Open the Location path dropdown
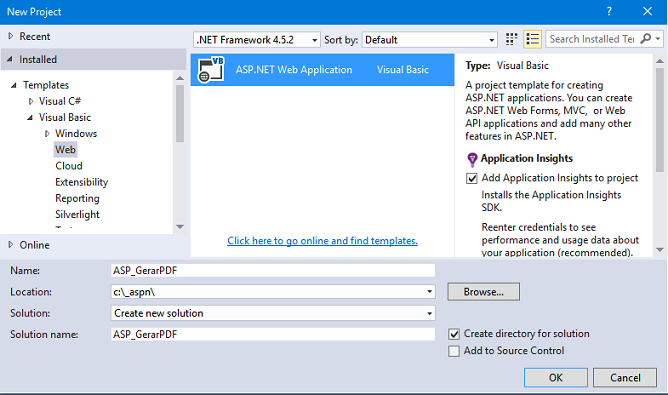 click(429, 292)
